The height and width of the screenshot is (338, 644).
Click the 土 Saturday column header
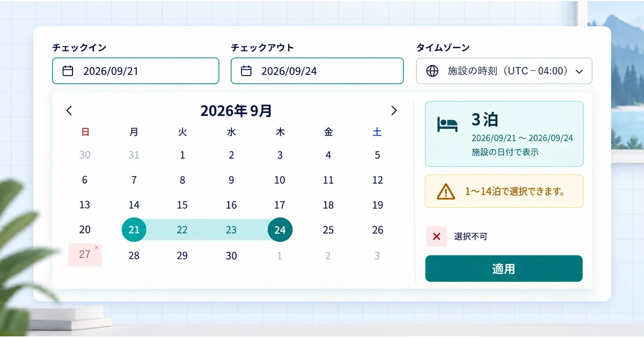[377, 133]
